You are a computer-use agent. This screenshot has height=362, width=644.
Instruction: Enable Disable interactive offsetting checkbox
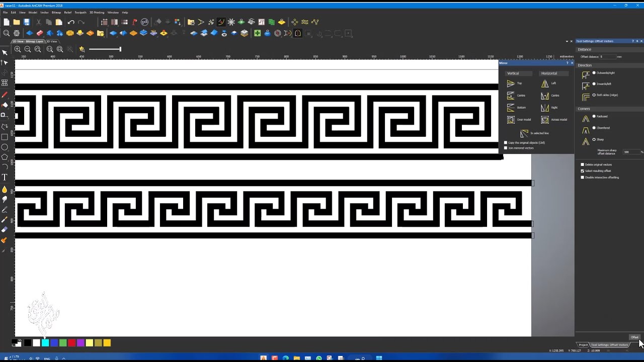tap(583, 177)
